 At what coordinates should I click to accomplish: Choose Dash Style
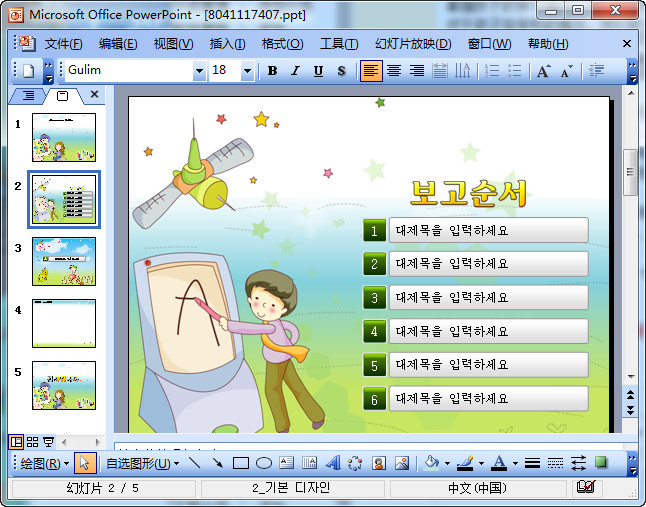pyautogui.click(x=555, y=463)
